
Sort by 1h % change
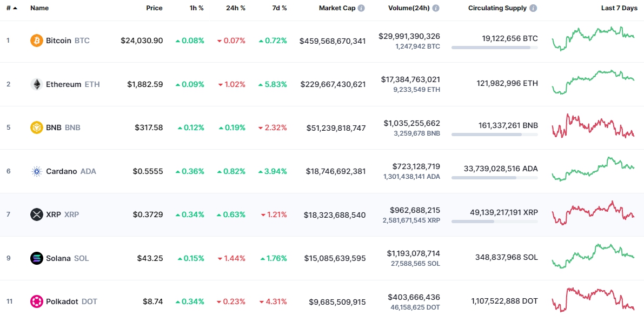click(x=197, y=8)
